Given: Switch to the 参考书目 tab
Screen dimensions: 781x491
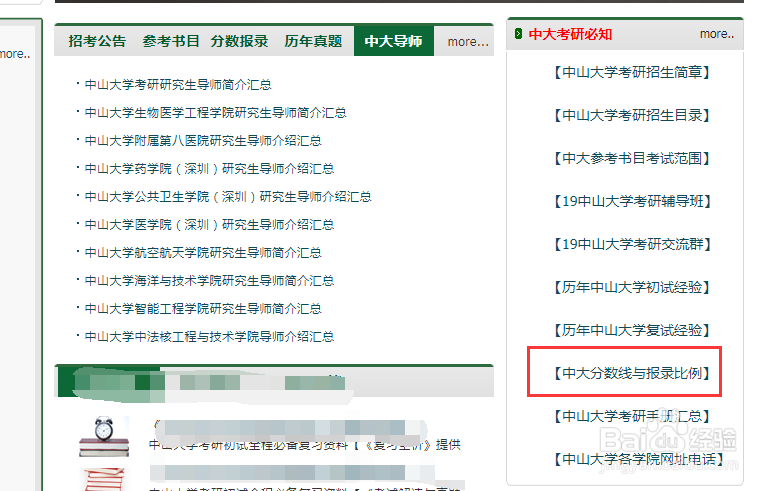Looking at the screenshot, I should coord(171,41).
